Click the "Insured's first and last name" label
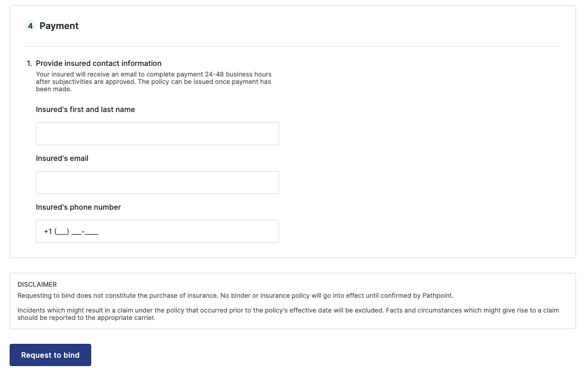Screen dimensions: 588x378 [85, 109]
